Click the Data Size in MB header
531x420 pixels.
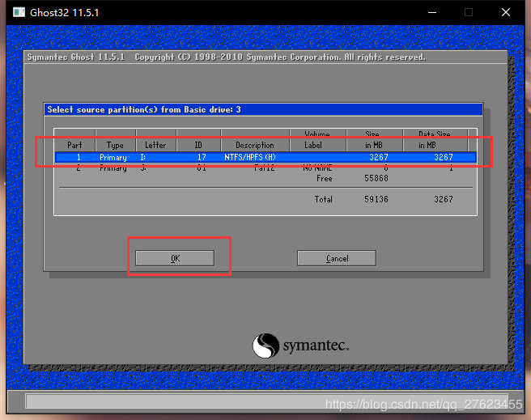pos(435,140)
